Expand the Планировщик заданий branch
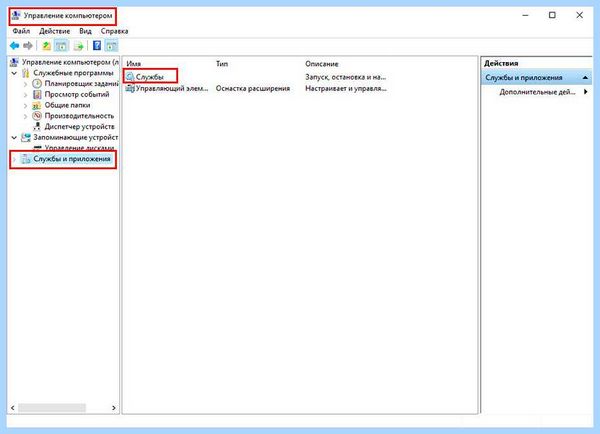 pyautogui.click(x=26, y=84)
